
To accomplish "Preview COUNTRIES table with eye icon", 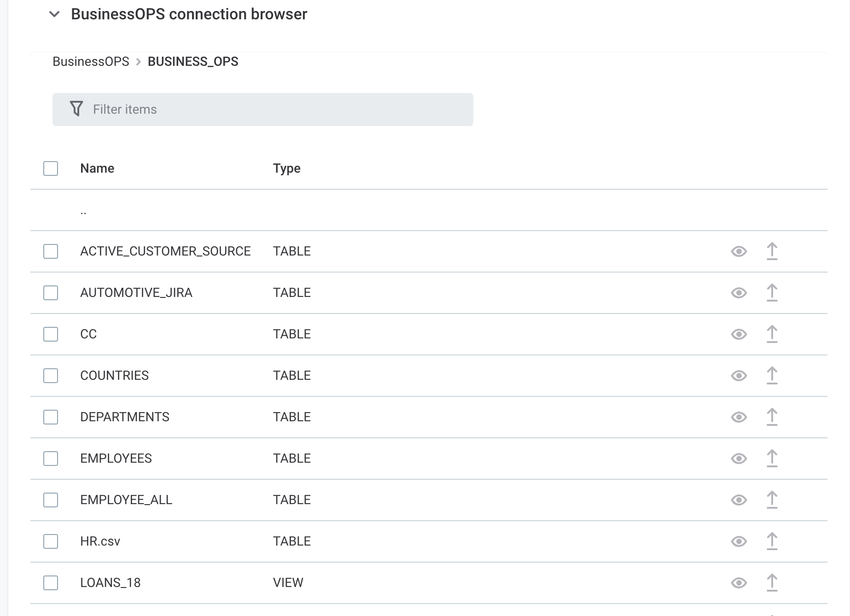I will point(739,376).
